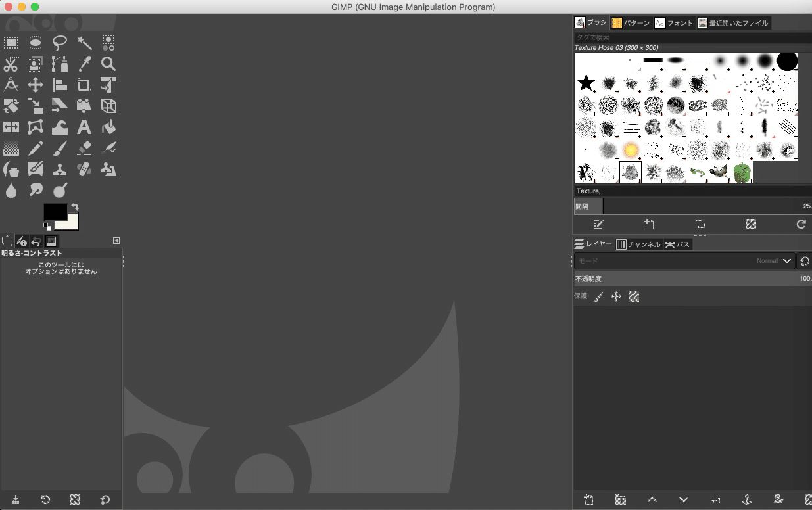Raise the layer one step

652,499
